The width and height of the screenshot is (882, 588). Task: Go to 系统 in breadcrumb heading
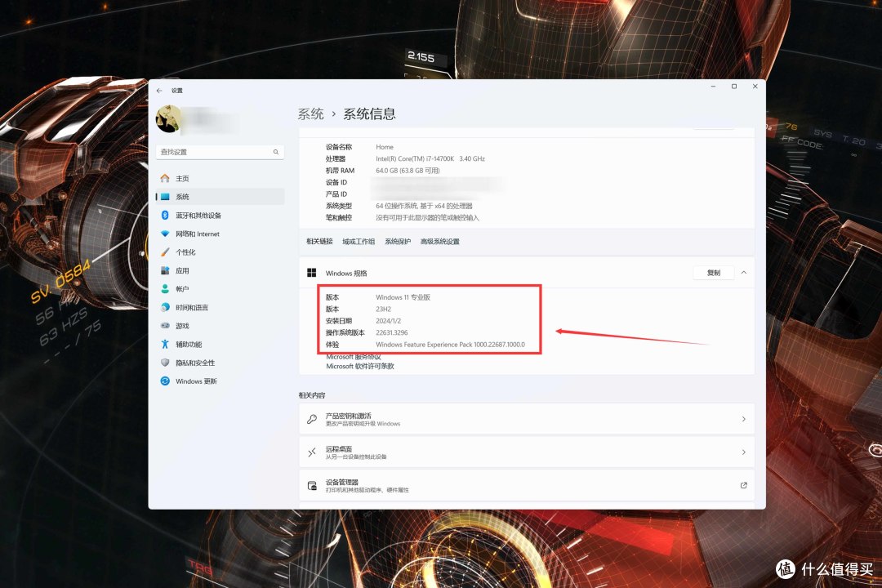[x=310, y=114]
